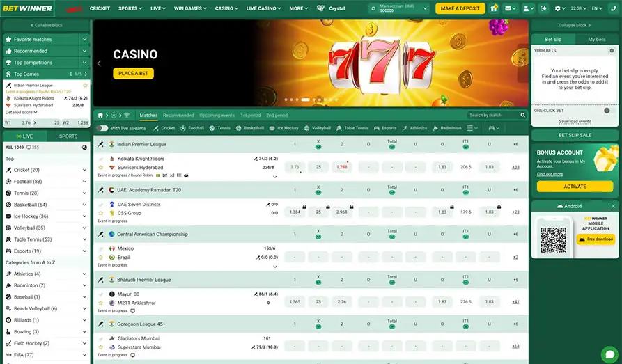Select 3.76 odds for Kolkata Knight Riders
This screenshot has width=622, height=364.
pos(295,167)
